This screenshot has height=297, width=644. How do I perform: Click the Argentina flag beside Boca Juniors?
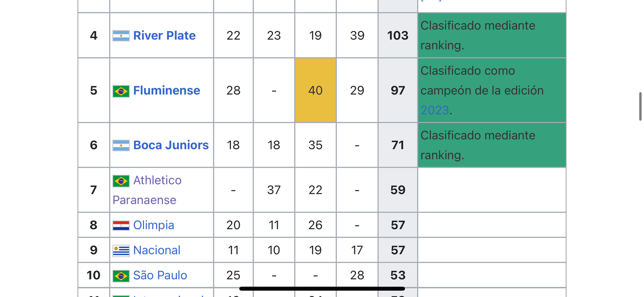click(x=121, y=145)
